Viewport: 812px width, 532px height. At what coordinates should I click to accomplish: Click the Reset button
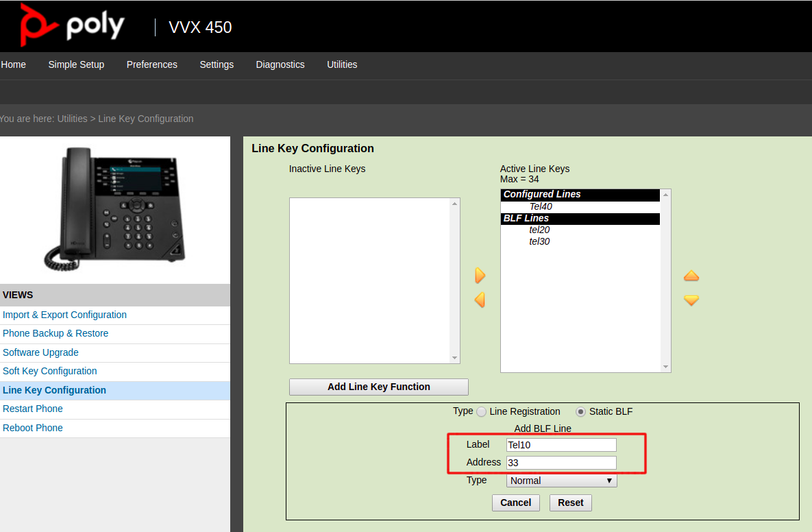[570, 503]
